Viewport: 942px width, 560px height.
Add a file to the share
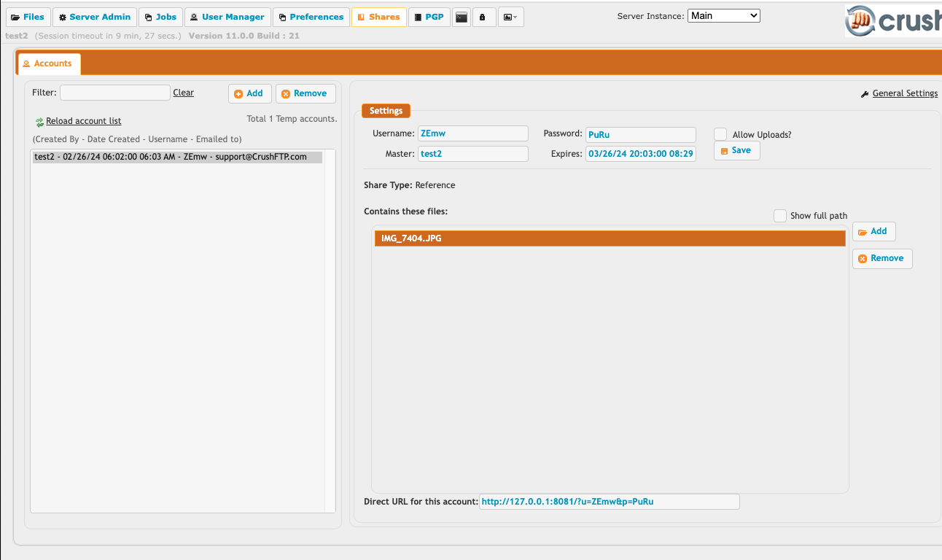[x=873, y=231]
